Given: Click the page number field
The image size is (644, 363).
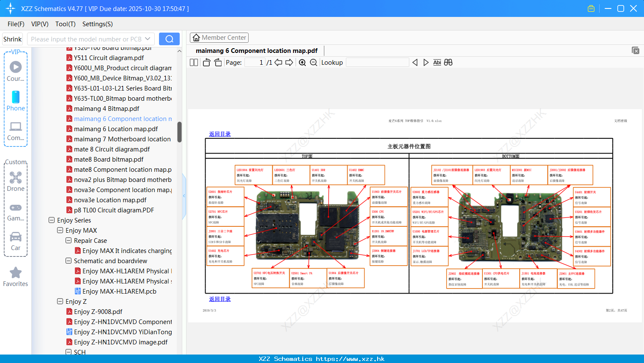Looking at the screenshot, I should click(x=255, y=63).
